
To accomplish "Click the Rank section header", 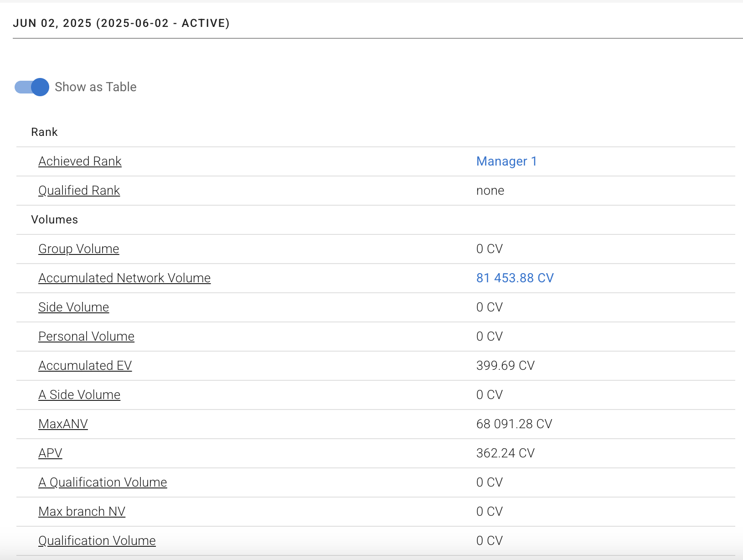I will click(44, 132).
